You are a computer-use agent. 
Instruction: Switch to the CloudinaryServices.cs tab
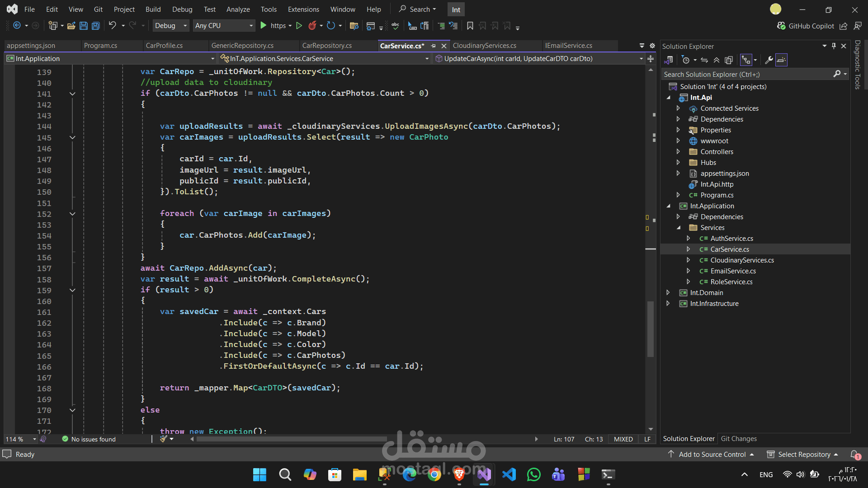click(x=484, y=46)
